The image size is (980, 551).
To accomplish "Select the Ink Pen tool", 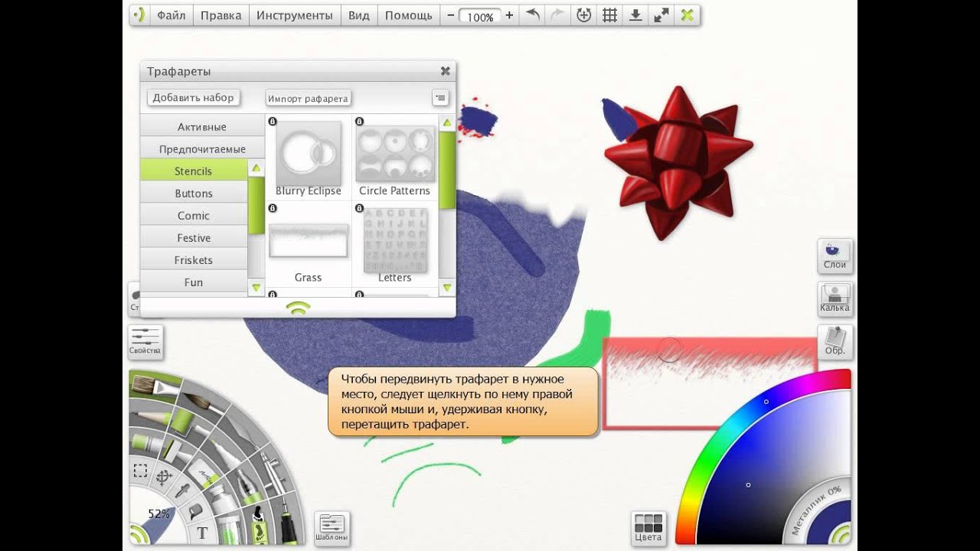I will (x=287, y=522).
